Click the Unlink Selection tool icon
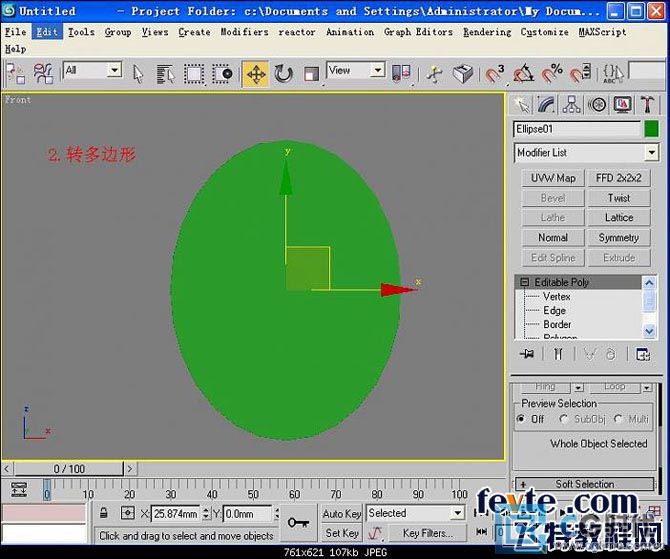The image size is (670, 559). click(x=44, y=74)
